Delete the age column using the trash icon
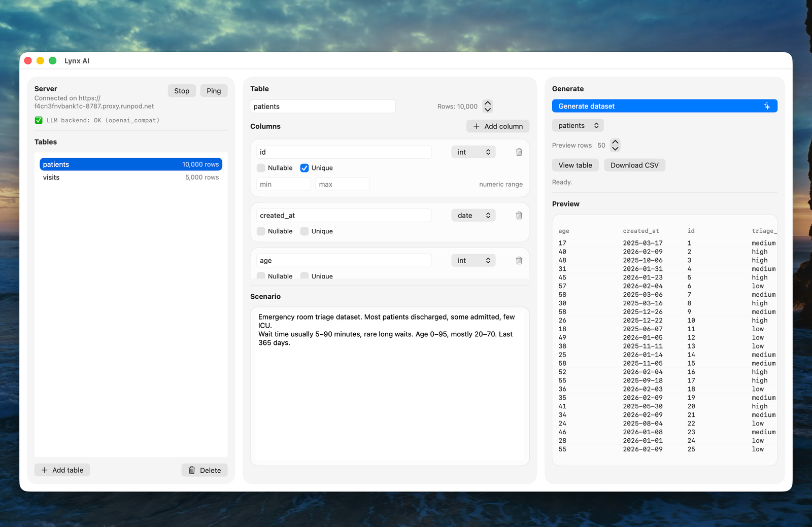Image resolution: width=812 pixels, height=527 pixels. [x=519, y=260]
